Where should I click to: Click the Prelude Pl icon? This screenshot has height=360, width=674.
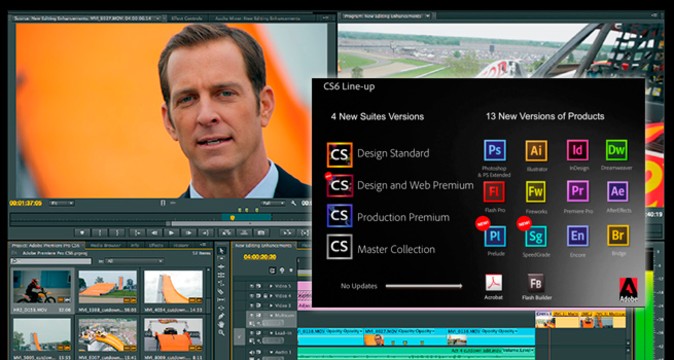[x=495, y=236]
